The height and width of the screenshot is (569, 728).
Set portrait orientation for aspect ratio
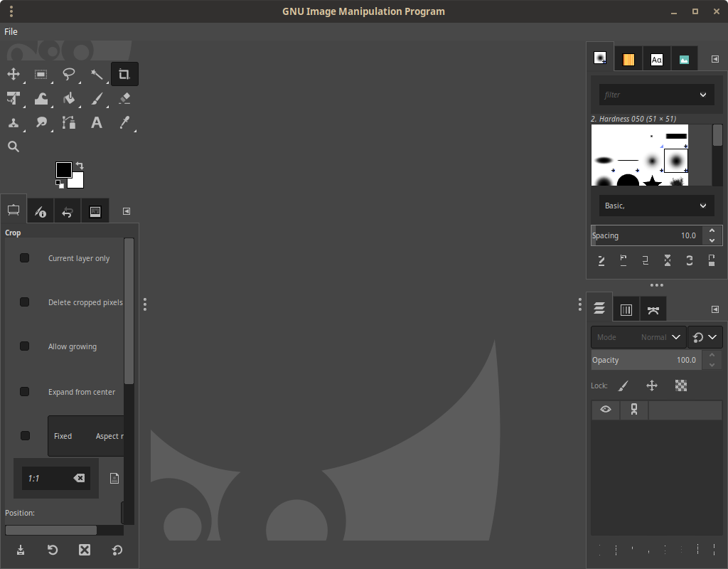(114, 479)
